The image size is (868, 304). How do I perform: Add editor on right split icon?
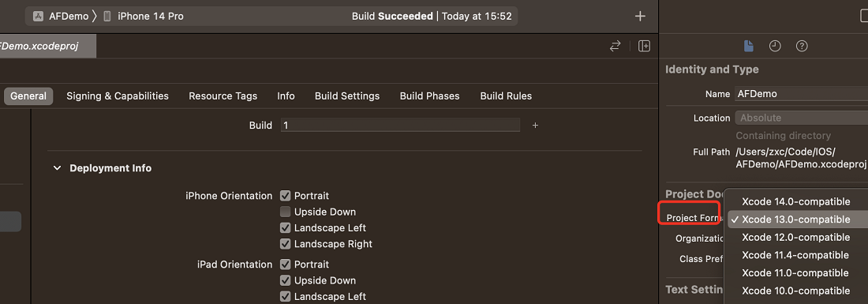[644, 47]
